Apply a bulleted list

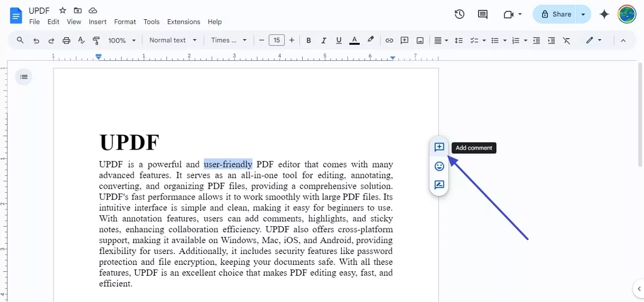click(494, 41)
